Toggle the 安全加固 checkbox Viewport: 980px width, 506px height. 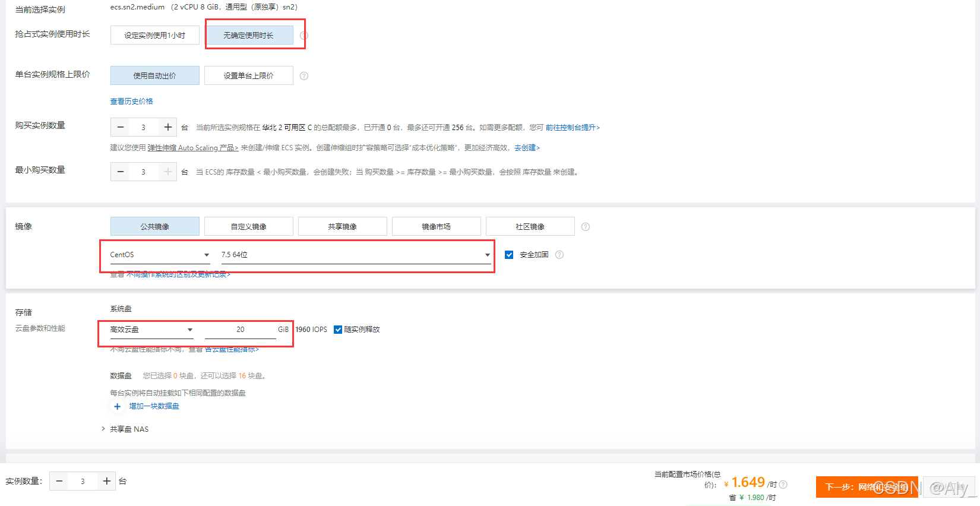[509, 255]
